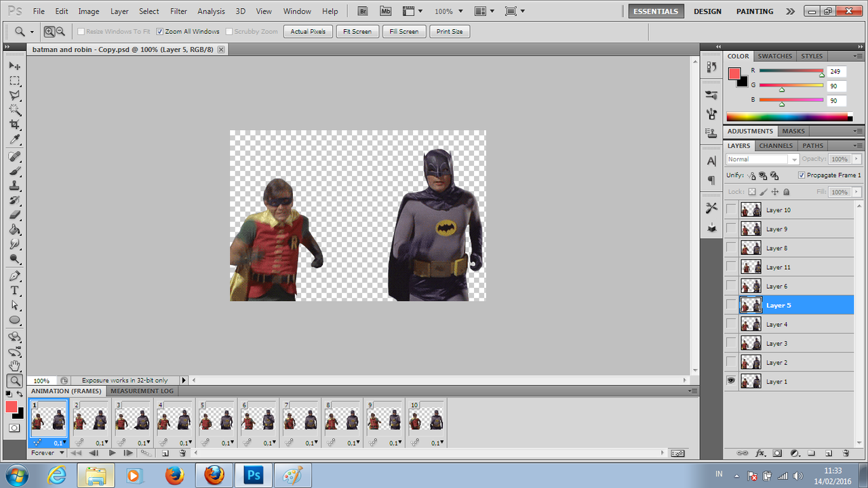
Task: Toggle the Zoom All Windows checkbox
Action: (x=160, y=31)
